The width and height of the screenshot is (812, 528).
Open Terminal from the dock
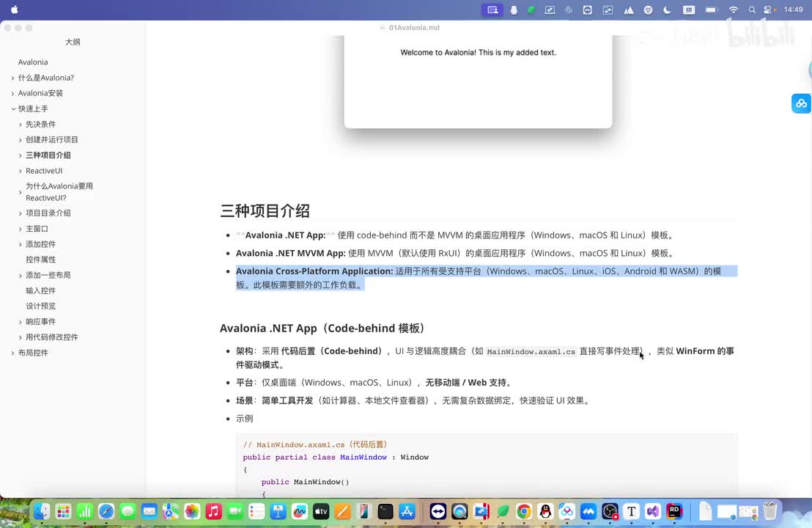coord(385,512)
